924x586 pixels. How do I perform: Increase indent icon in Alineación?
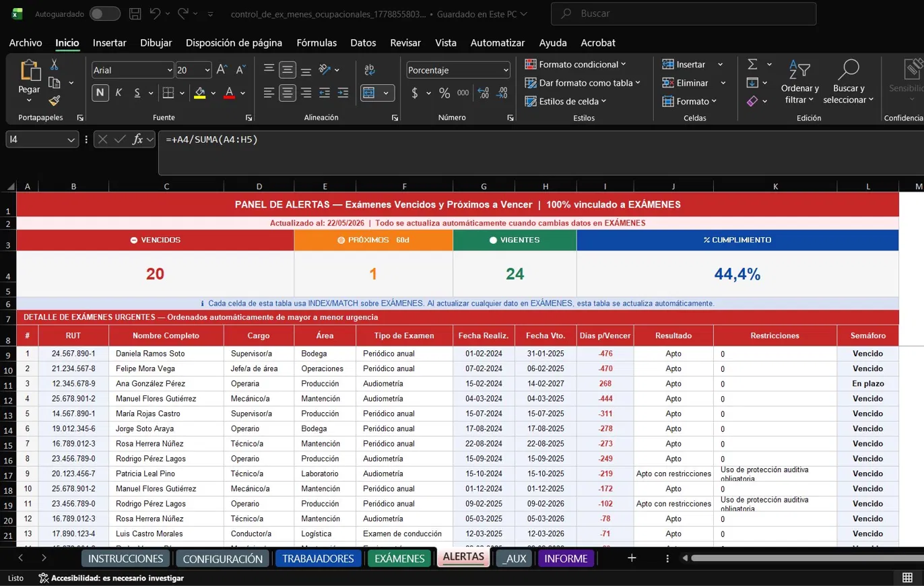point(342,93)
